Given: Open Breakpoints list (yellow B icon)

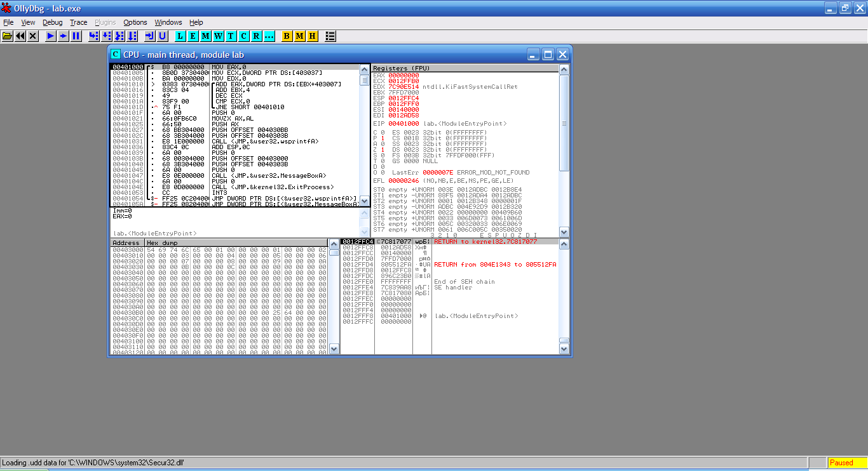Looking at the screenshot, I should coord(287,36).
